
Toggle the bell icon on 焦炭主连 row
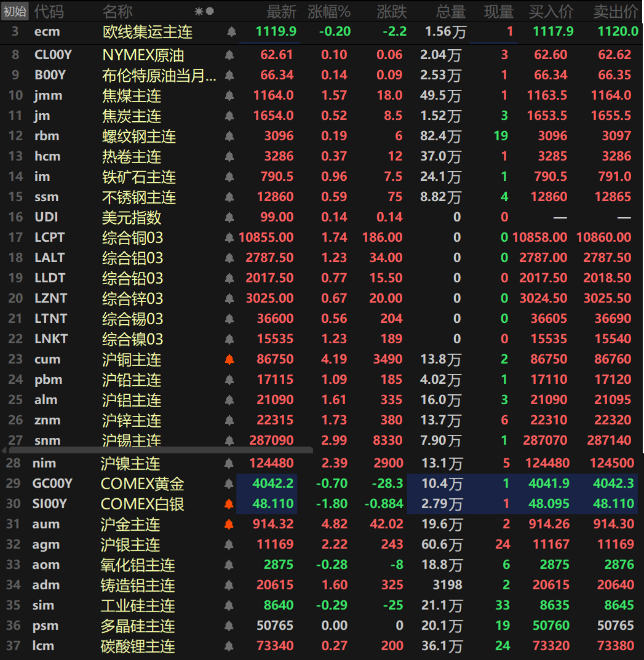[229, 116]
